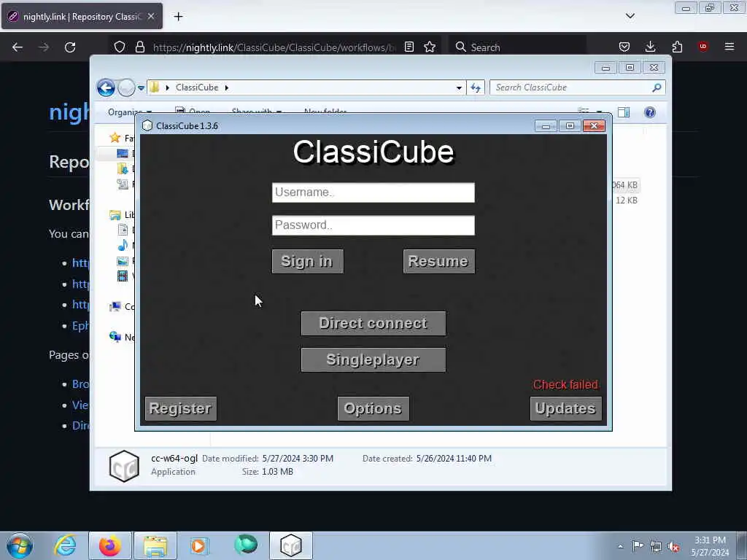
Task: Expand the Explorer address bar history dropdown
Action: click(459, 88)
